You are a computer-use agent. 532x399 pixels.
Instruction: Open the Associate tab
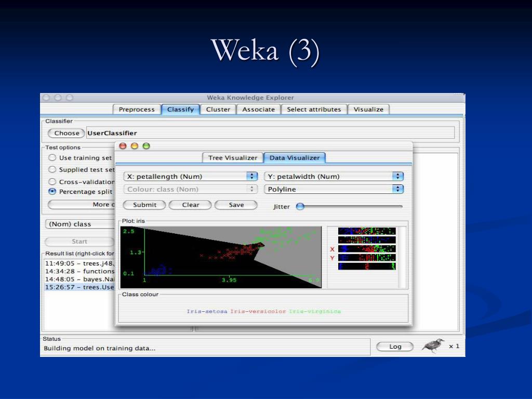click(x=259, y=110)
